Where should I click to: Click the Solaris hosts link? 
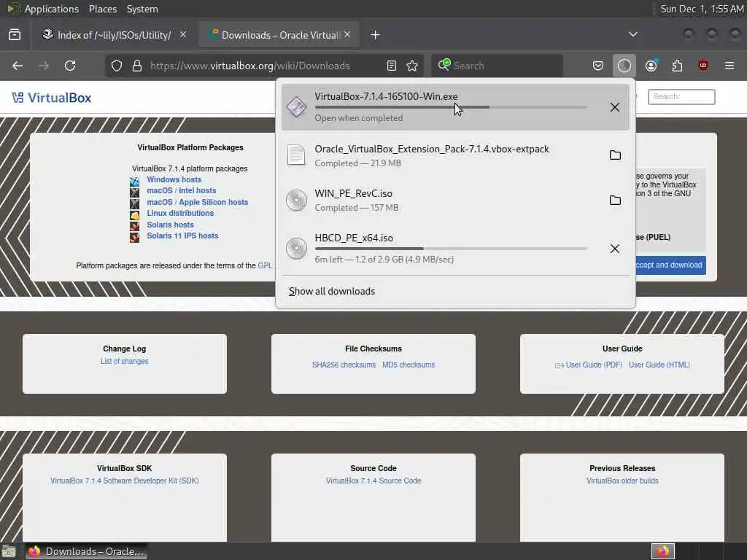coord(170,225)
